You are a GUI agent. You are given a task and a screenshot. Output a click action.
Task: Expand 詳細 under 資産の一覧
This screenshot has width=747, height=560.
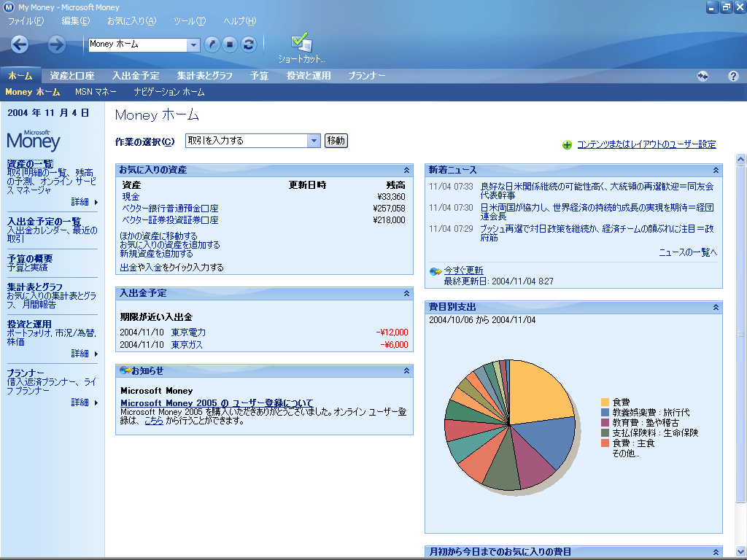(x=85, y=202)
